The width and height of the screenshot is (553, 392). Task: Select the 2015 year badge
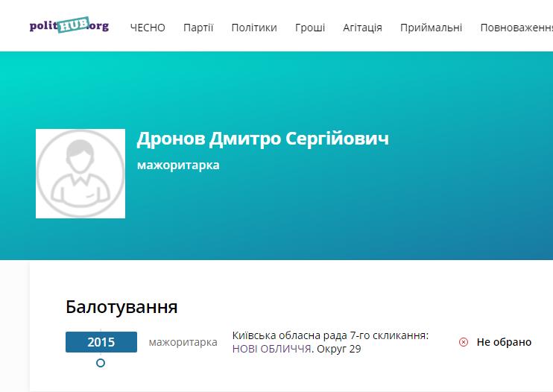[101, 342]
